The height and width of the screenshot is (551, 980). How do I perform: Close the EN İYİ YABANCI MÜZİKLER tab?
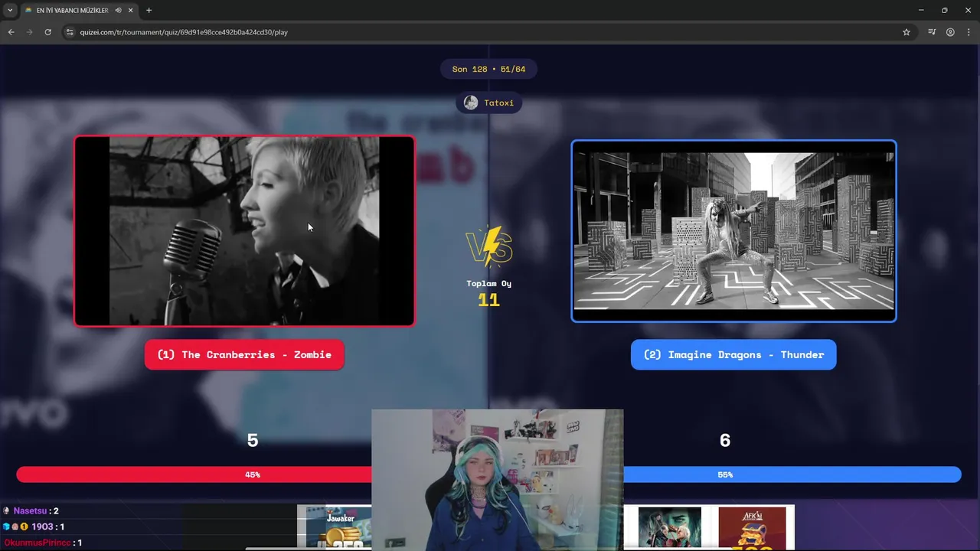[x=131, y=10]
